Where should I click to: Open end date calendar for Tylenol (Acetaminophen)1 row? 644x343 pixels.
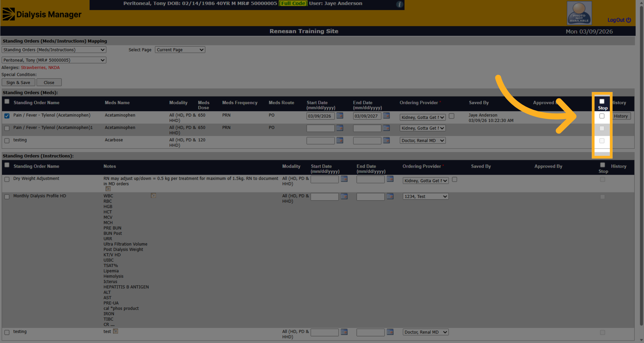(x=386, y=128)
